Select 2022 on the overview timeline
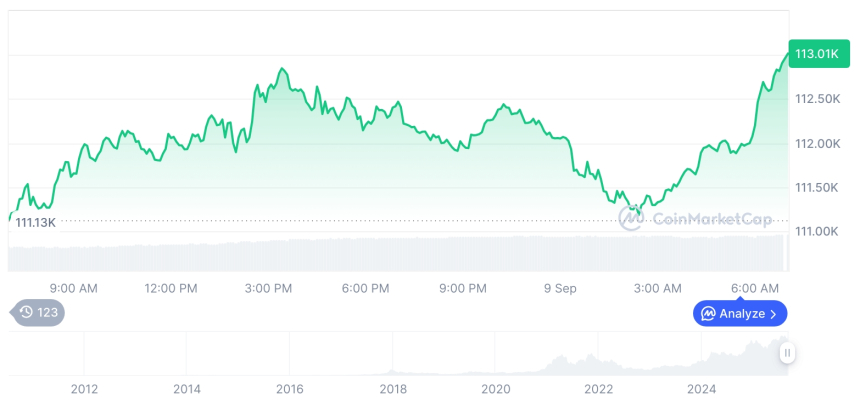This screenshot has height=401, width=860. [599, 389]
